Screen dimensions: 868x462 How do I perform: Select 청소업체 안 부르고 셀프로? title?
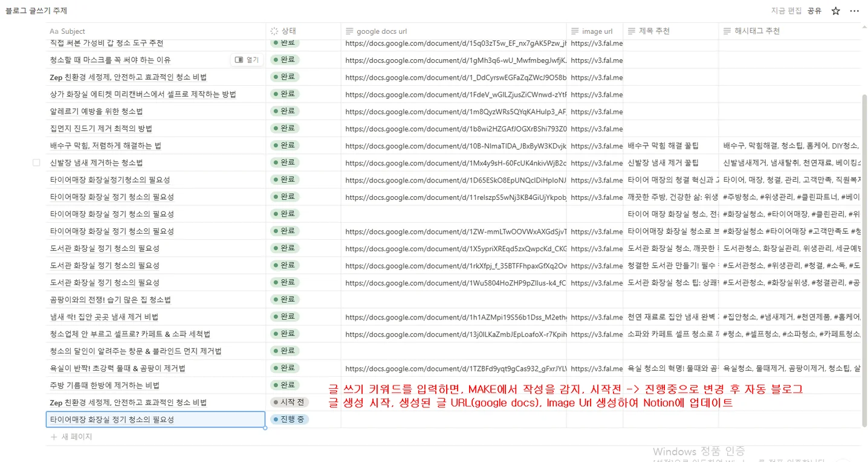click(130, 334)
